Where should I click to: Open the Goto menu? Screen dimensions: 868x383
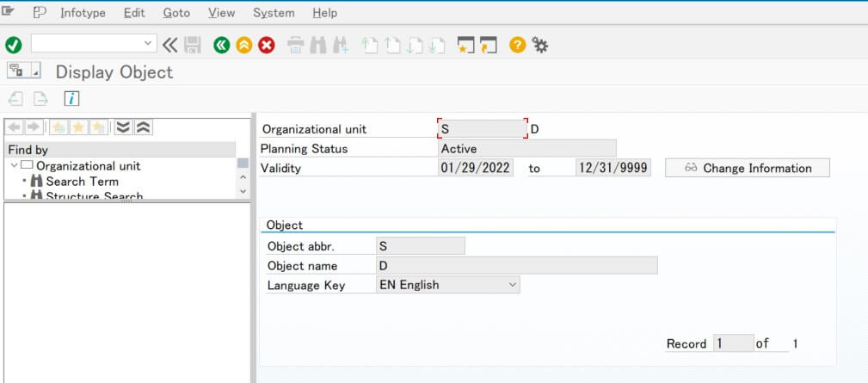click(x=176, y=13)
